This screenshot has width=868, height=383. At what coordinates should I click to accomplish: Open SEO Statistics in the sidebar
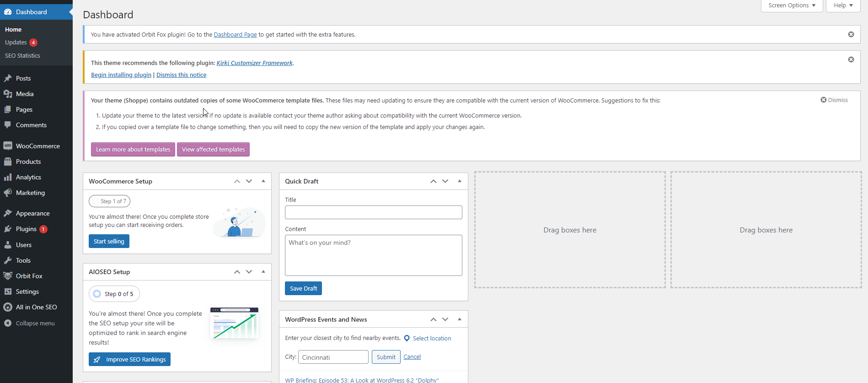[x=22, y=55]
